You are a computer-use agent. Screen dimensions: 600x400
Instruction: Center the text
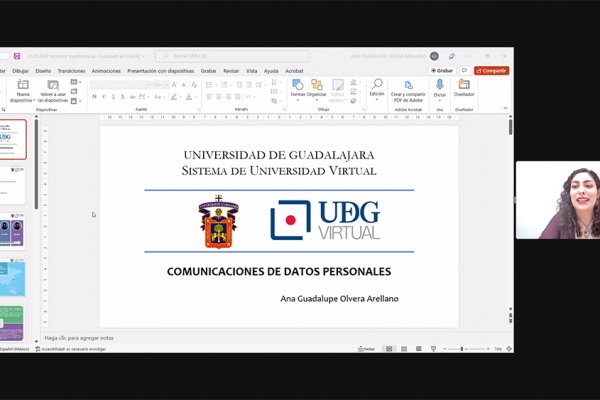pyautogui.click(x=219, y=97)
